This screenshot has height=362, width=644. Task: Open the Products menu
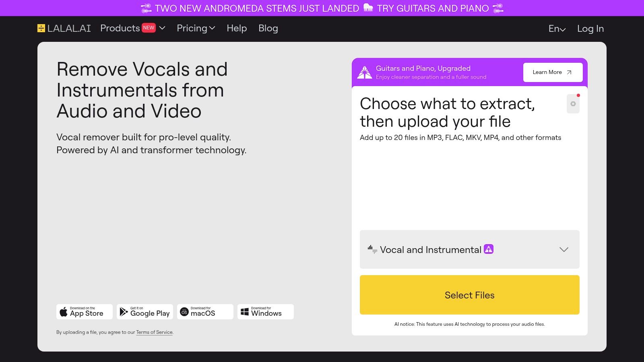point(120,28)
